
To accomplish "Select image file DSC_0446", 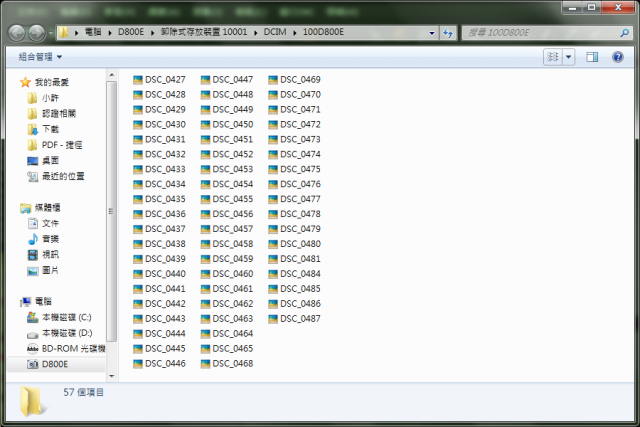I will [x=160, y=364].
